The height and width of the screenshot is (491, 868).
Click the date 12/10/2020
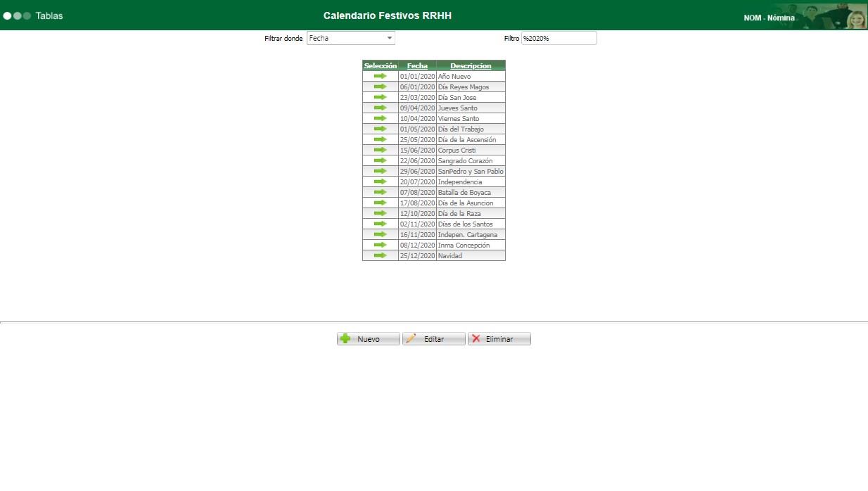(417, 213)
